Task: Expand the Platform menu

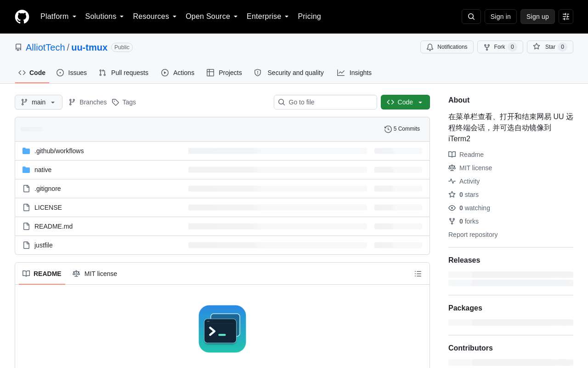Action: 58,17
